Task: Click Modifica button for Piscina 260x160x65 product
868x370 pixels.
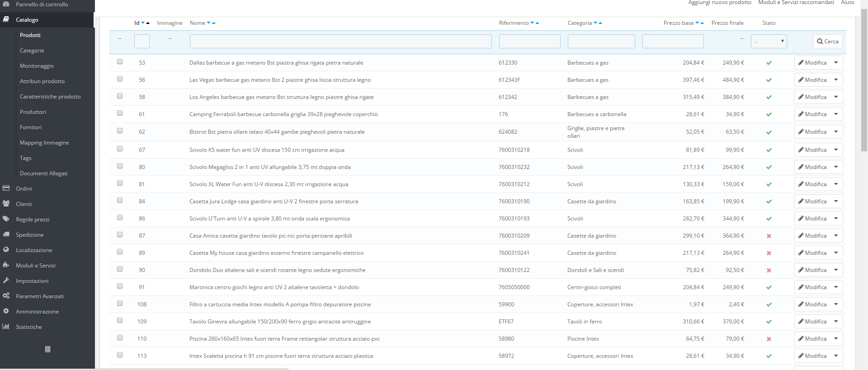Action: (812, 339)
